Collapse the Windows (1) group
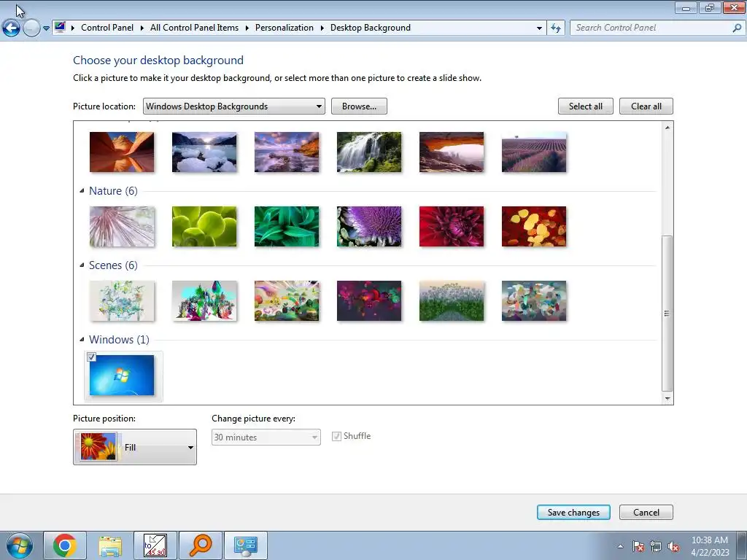747x560 pixels. point(82,339)
